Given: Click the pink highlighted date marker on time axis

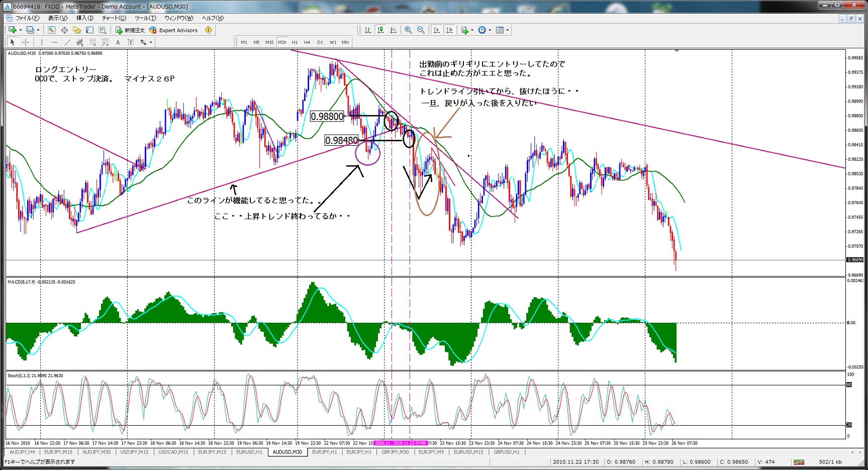Looking at the screenshot, I should 401,443.
